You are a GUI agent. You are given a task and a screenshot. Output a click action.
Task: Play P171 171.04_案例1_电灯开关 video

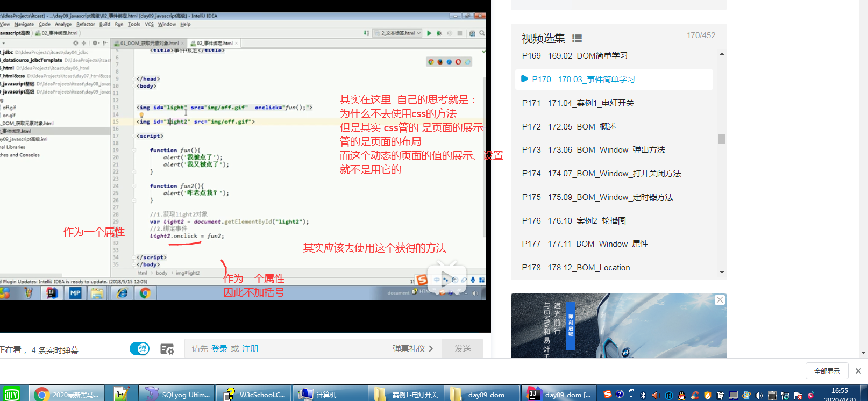(614, 103)
